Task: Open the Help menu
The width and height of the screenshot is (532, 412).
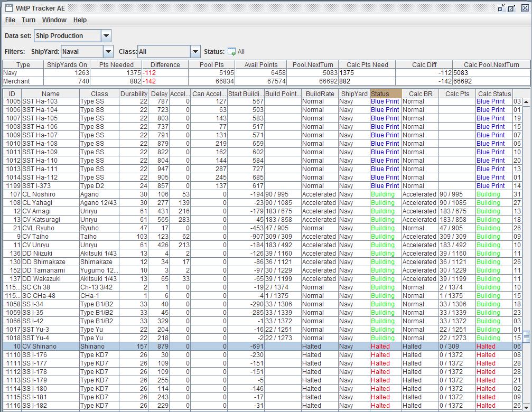Action: pyautogui.click(x=80, y=20)
